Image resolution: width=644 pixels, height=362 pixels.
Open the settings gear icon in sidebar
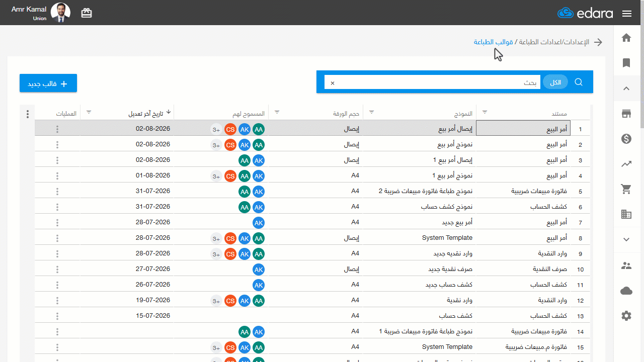coord(626,316)
